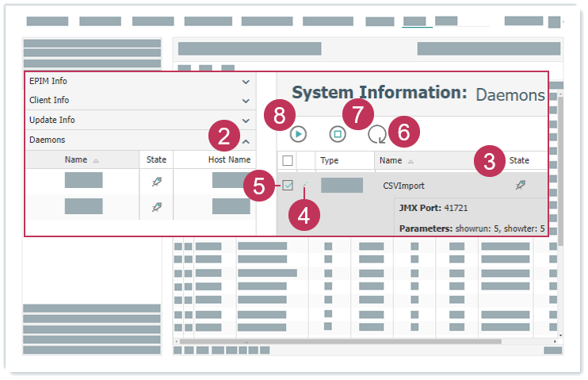The width and height of the screenshot is (588, 380).
Task: Toggle the select-all checkbox in table header
Action: (288, 160)
